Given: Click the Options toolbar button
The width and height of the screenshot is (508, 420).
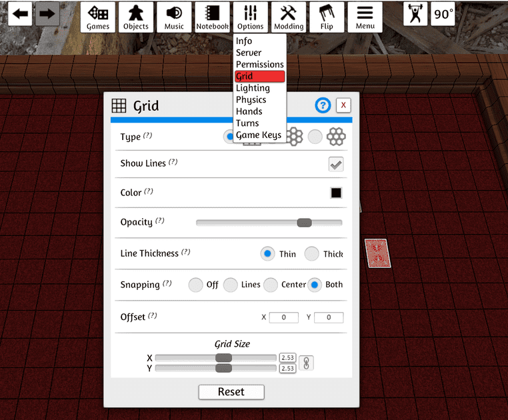Looking at the screenshot, I should click(251, 17).
